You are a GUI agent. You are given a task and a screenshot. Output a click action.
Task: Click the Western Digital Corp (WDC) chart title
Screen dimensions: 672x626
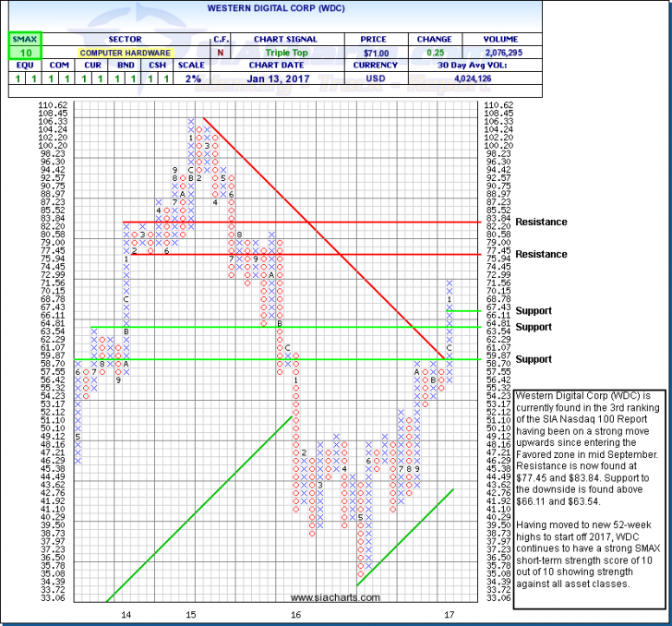click(336, 17)
